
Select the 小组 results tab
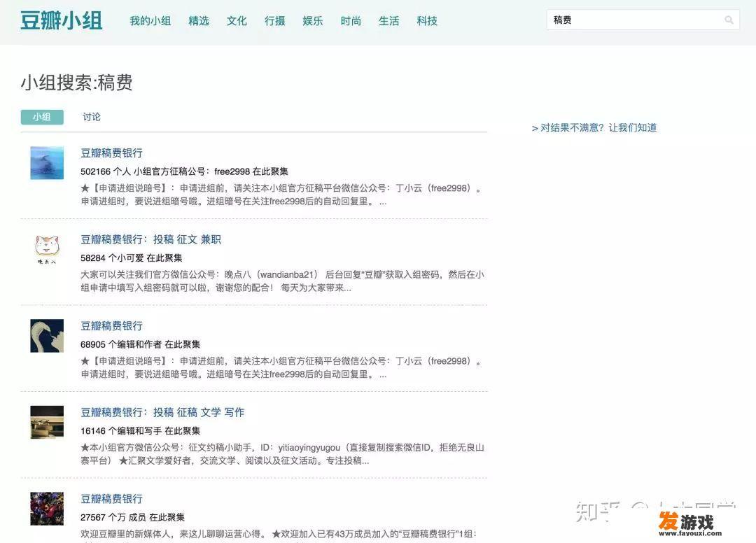point(42,117)
